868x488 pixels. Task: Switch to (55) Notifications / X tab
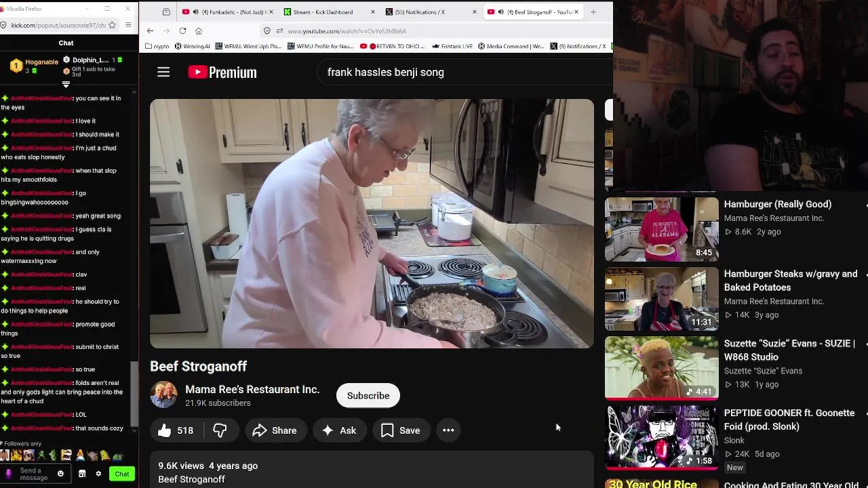431,12
